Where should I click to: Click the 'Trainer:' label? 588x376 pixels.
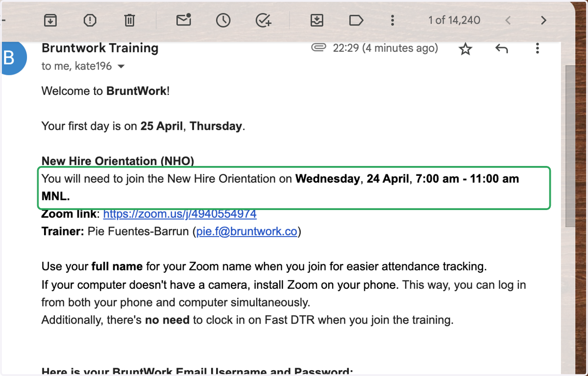[63, 232]
